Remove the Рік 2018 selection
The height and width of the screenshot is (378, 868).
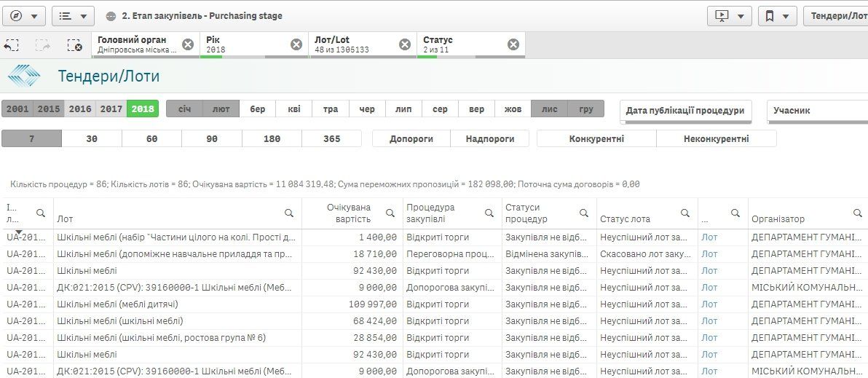tap(296, 45)
